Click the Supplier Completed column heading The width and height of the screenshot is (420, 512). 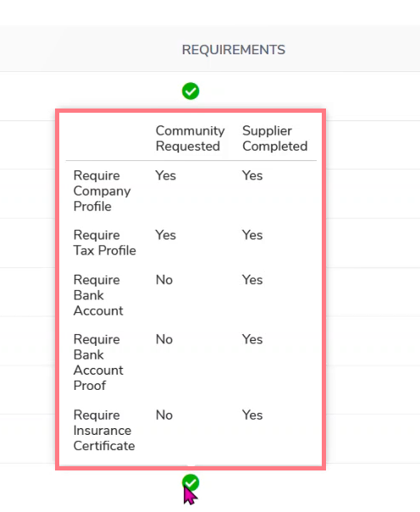click(x=275, y=138)
